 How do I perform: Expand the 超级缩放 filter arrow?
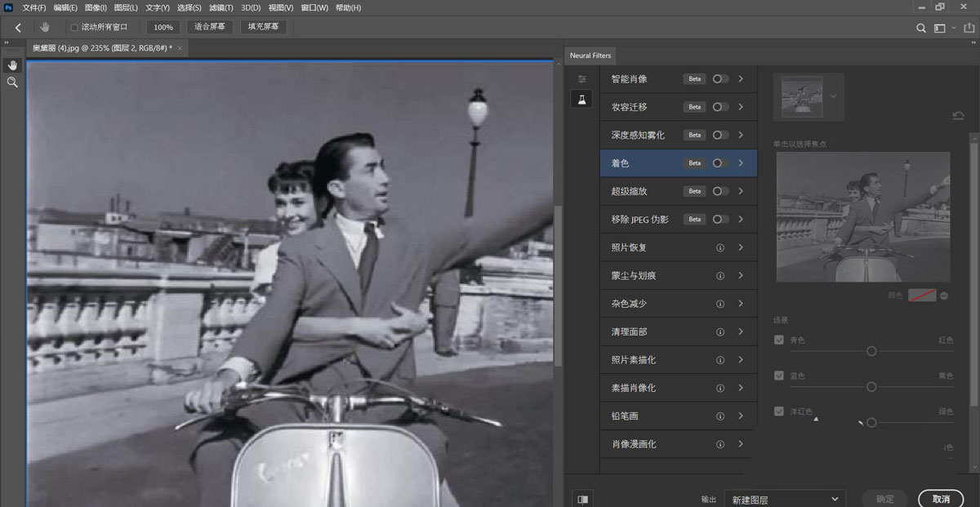point(741,191)
